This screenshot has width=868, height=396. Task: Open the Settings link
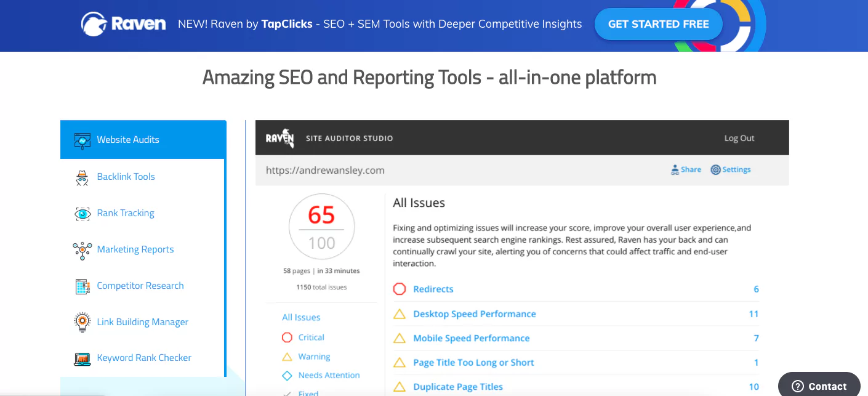click(x=736, y=170)
